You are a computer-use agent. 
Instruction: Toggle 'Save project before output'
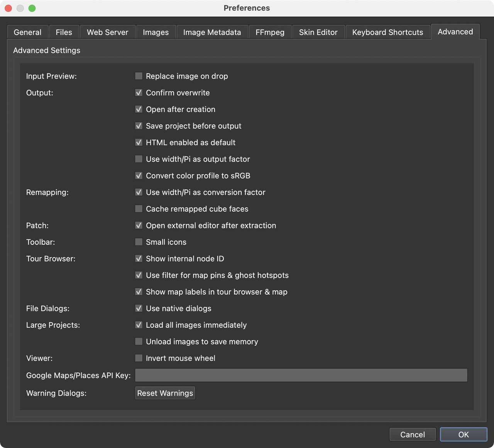(x=139, y=126)
